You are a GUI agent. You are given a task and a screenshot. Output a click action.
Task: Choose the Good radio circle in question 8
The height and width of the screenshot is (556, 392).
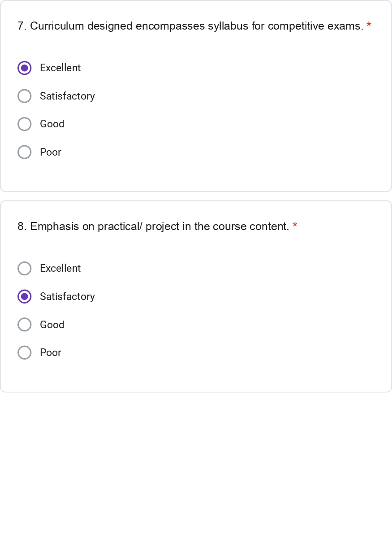[x=25, y=325]
